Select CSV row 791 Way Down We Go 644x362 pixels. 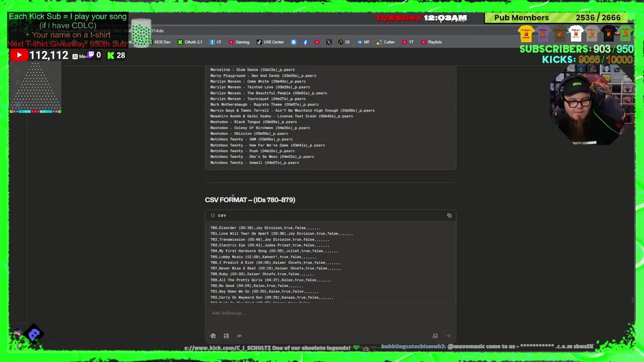(x=264, y=292)
